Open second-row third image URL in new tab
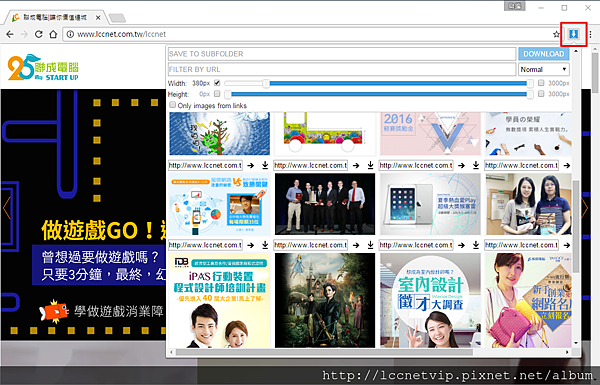 461,245
